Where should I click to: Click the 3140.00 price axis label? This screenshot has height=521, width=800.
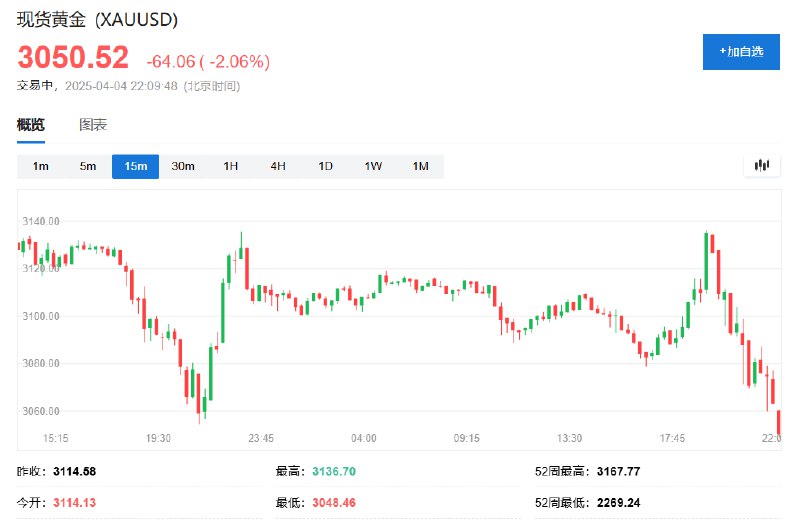(41, 221)
